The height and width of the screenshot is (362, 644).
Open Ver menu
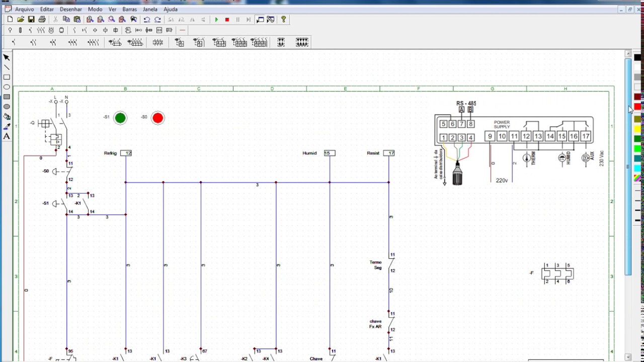click(x=112, y=10)
